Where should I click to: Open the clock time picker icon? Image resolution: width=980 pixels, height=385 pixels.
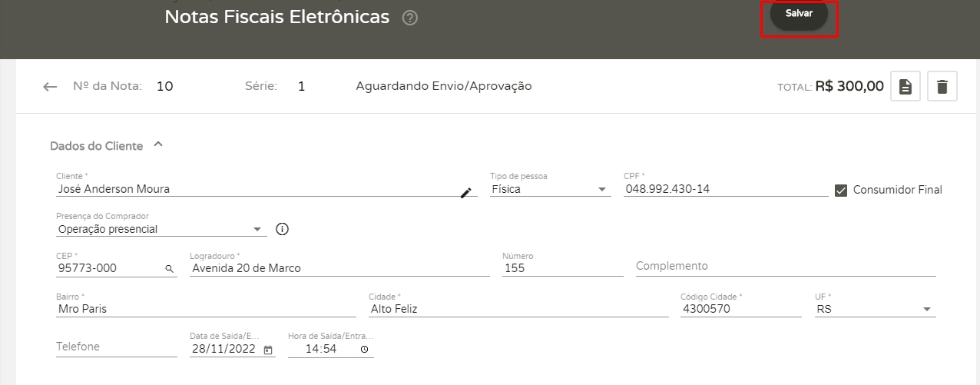[x=364, y=350]
